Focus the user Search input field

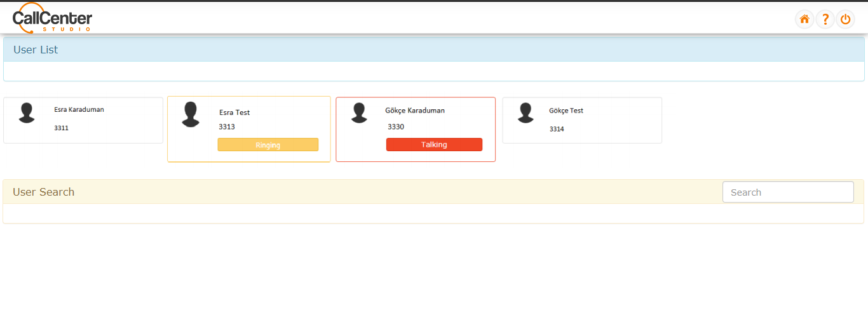click(x=788, y=192)
